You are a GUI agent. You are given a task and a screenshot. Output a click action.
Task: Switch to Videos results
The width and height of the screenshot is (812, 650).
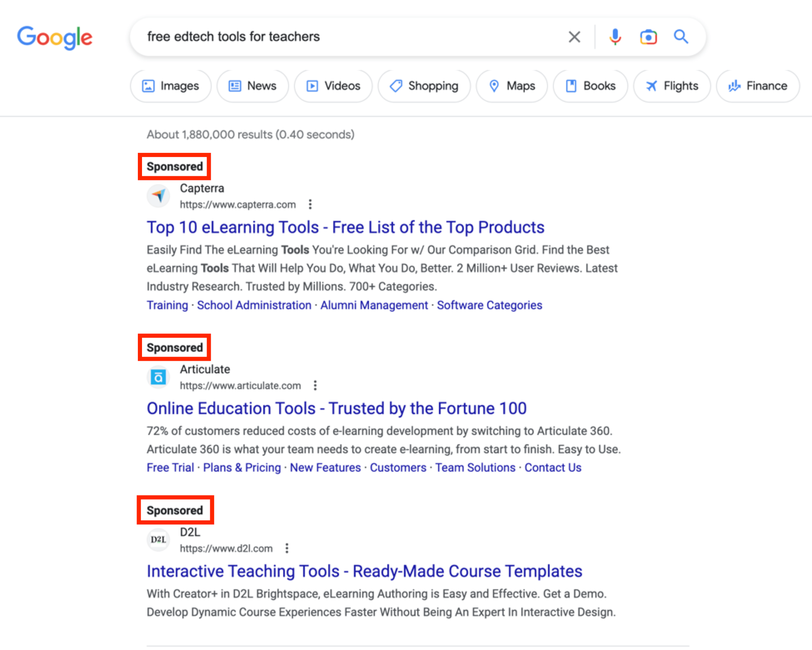click(333, 86)
